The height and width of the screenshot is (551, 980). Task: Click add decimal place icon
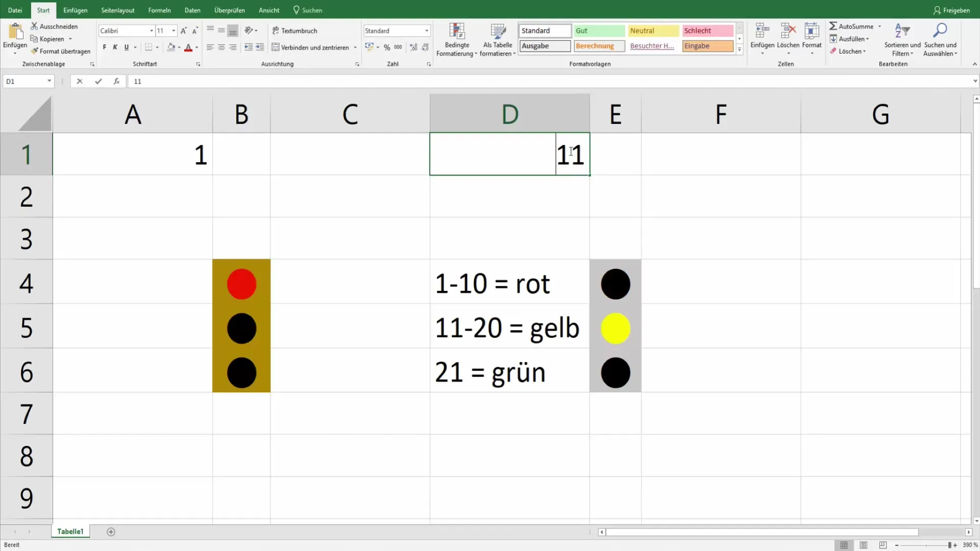click(413, 47)
